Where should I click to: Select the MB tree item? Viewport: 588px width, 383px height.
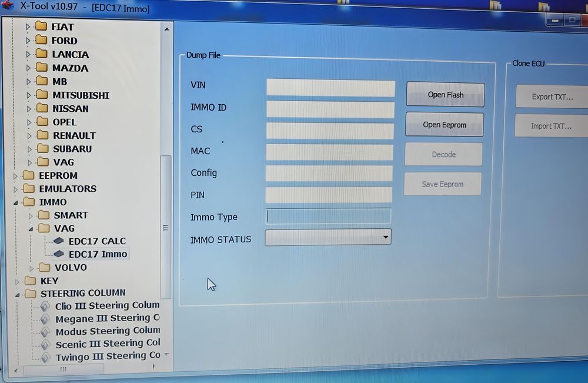(59, 81)
